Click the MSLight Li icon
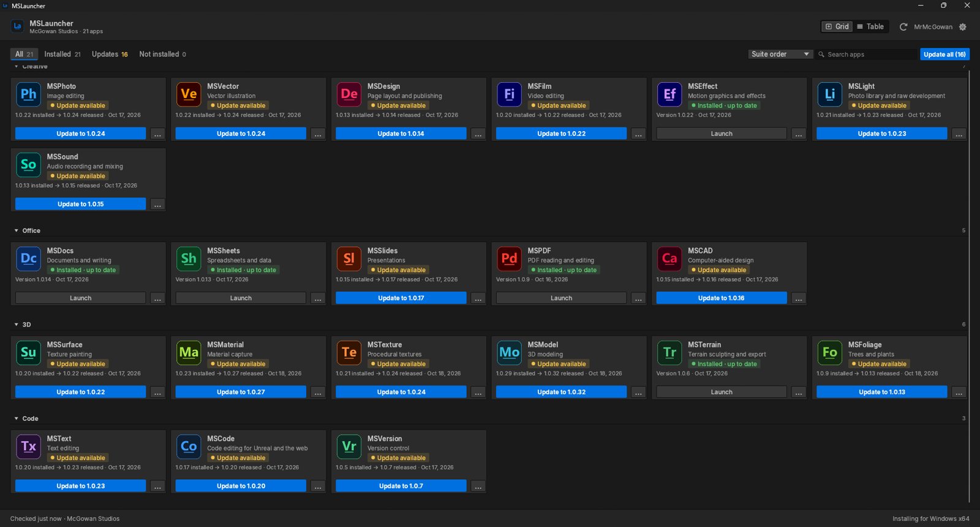 point(830,94)
